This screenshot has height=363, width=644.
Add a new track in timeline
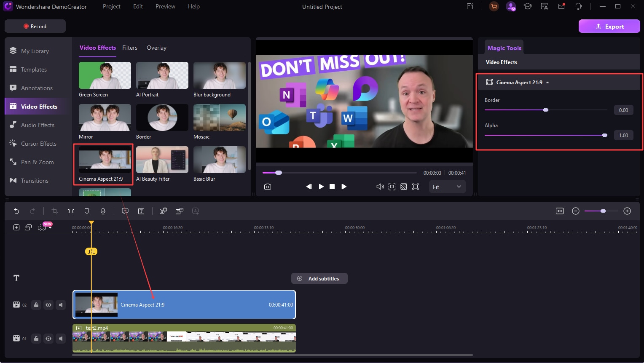click(16, 227)
